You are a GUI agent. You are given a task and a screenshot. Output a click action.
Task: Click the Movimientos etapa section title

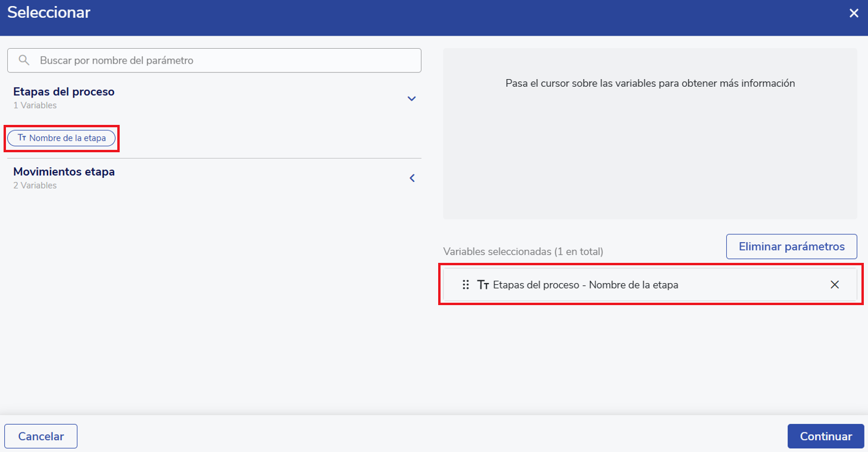tap(64, 172)
